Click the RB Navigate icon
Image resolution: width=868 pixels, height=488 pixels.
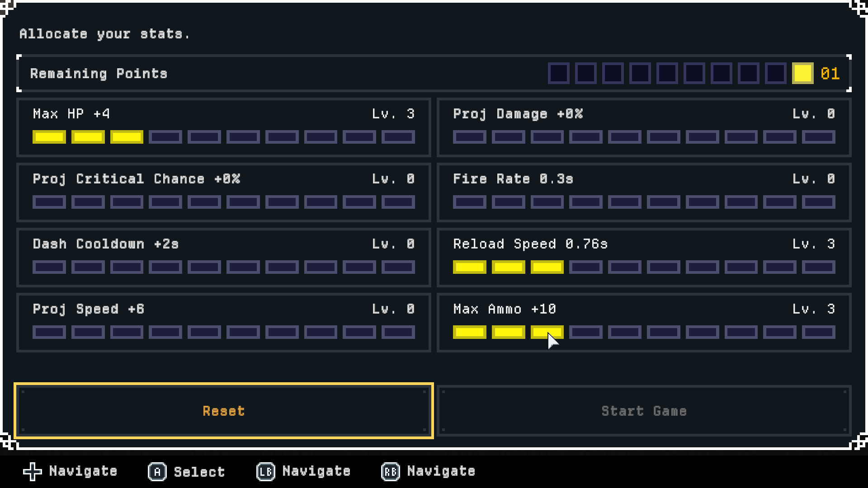391,472
